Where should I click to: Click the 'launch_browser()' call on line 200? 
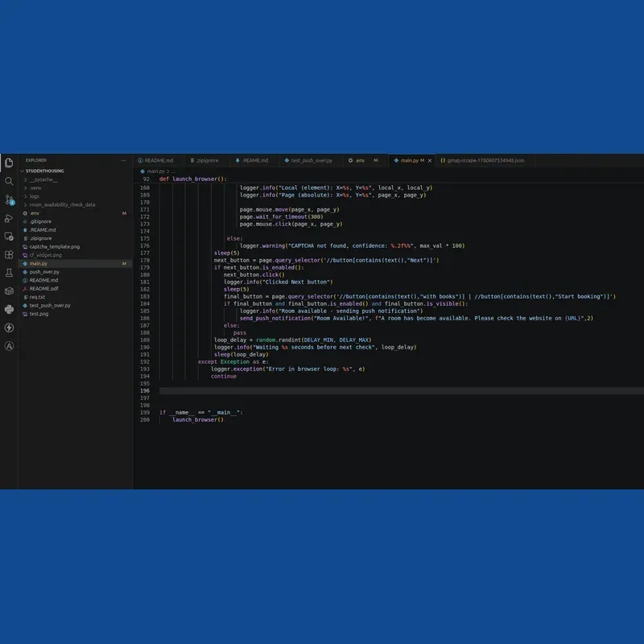(x=198, y=419)
